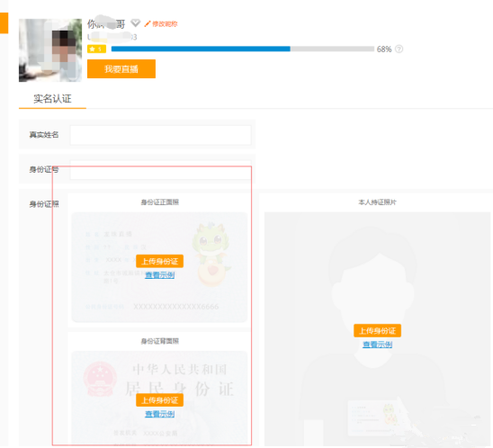Open 查看示例 link under 本人持证照片
Image resolution: width=493 pixels, height=448 pixels.
click(377, 345)
